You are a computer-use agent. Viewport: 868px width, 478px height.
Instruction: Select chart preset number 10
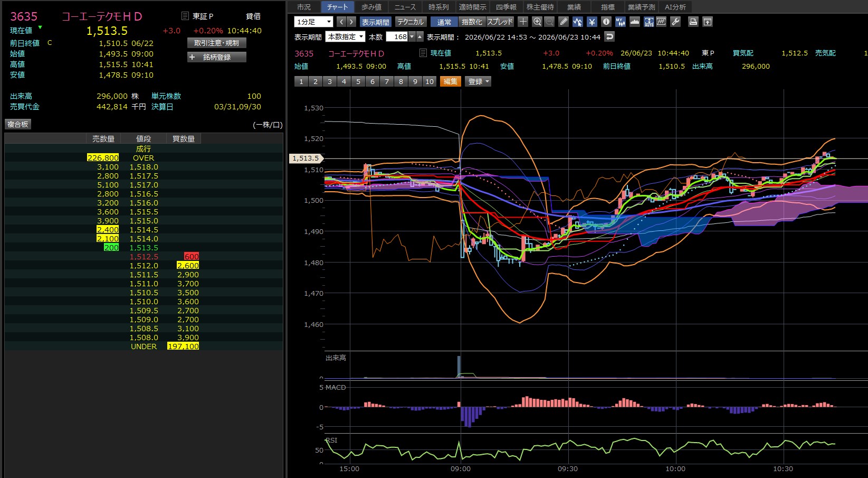tap(430, 81)
